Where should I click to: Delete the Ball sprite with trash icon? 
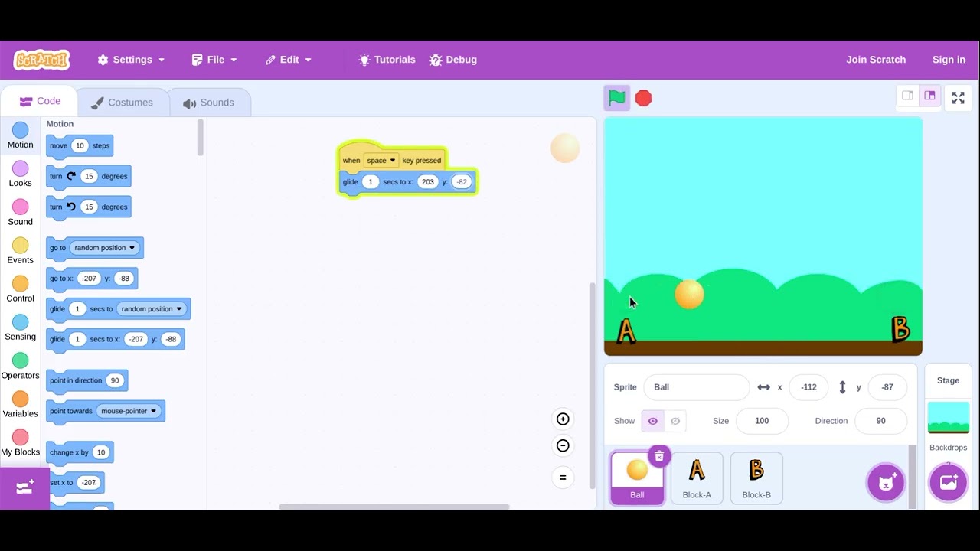[x=659, y=456]
